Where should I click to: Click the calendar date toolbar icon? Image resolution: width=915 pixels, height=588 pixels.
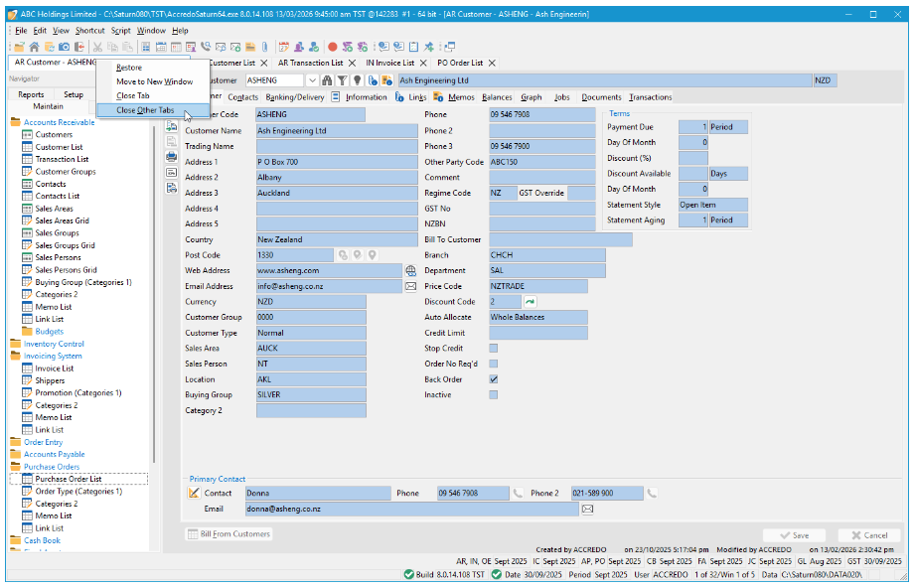coord(283,47)
